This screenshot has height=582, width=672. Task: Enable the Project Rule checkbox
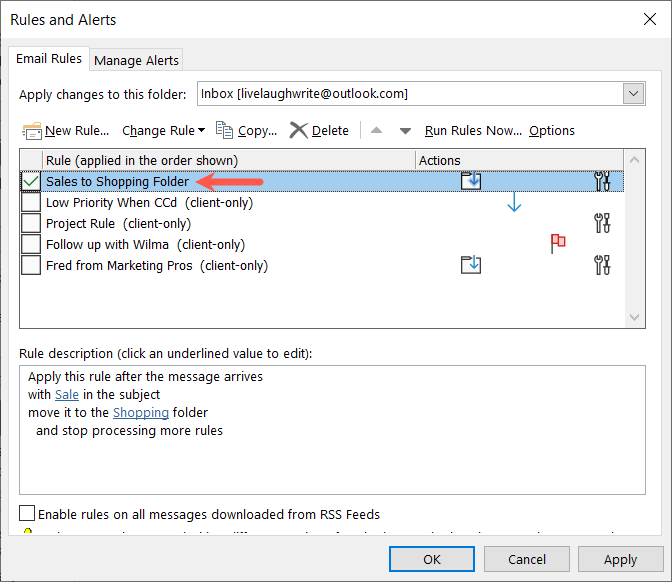[31, 223]
